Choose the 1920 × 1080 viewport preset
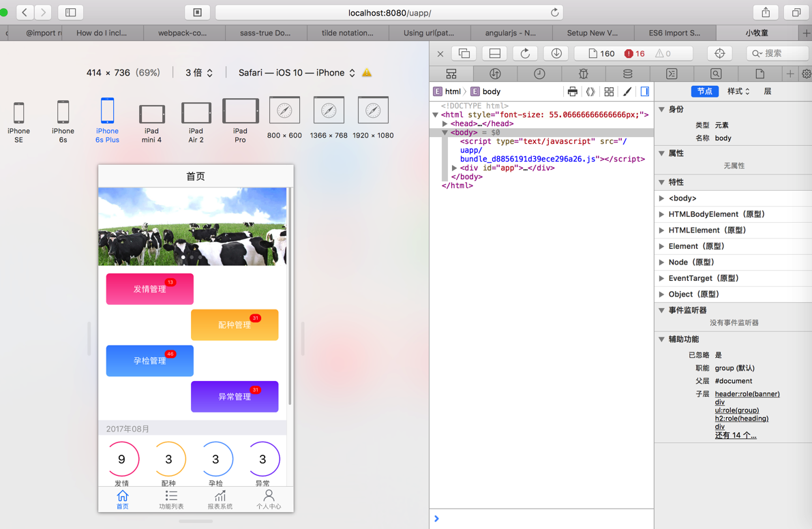This screenshot has width=812, height=529. click(x=373, y=110)
